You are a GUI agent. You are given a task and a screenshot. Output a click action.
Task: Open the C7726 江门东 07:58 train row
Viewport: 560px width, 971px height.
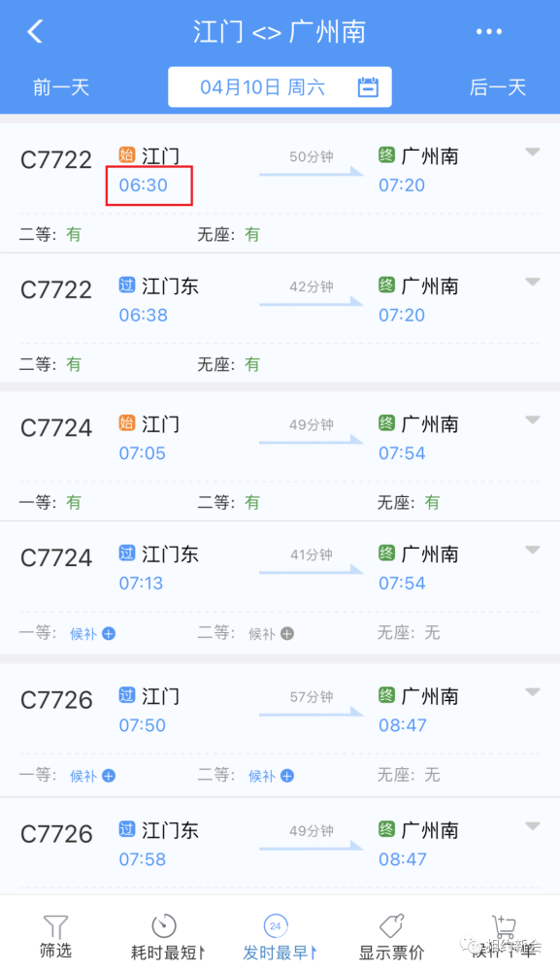point(280,846)
